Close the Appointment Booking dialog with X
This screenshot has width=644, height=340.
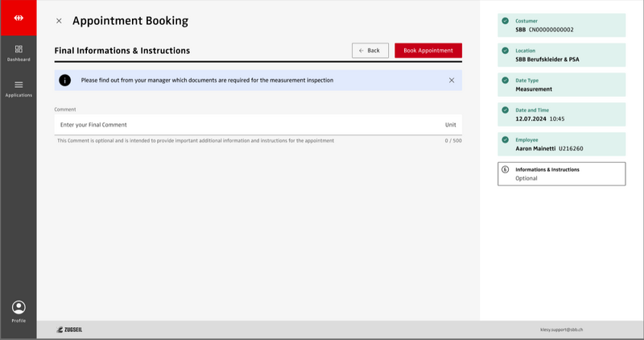click(x=59, y=21)
